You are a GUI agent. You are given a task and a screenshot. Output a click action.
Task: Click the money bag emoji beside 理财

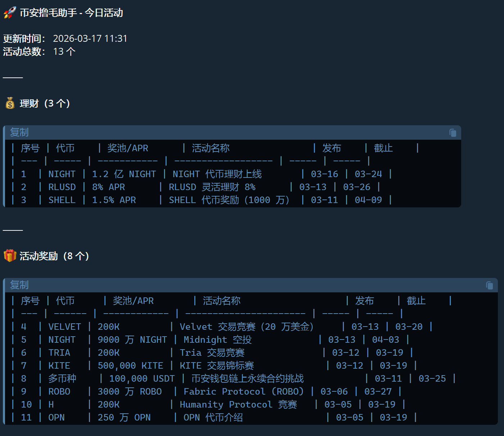(x=10, y=103)
